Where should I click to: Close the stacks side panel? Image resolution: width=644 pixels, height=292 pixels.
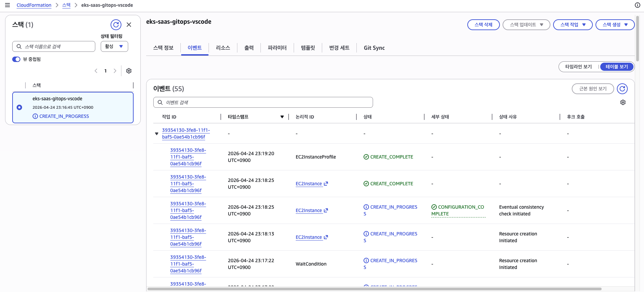pyautogui.click(x=129, y=25)
